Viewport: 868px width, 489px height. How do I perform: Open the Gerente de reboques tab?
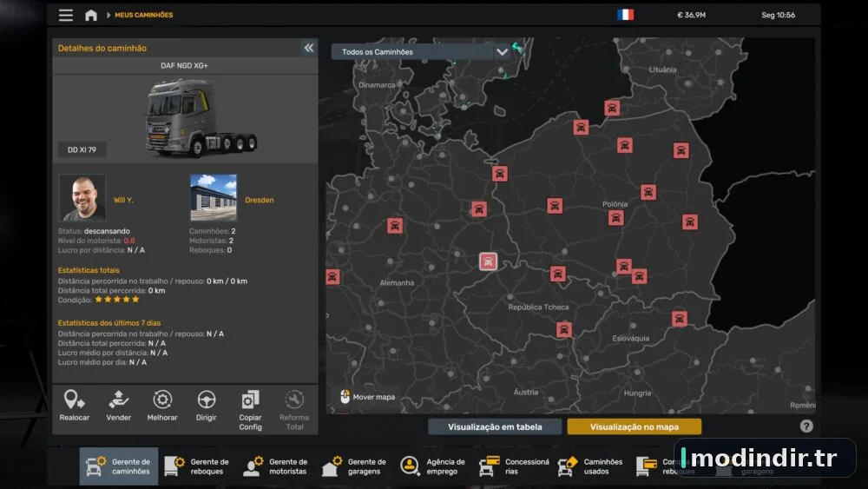pyautogui.click(x=197, y=466)
